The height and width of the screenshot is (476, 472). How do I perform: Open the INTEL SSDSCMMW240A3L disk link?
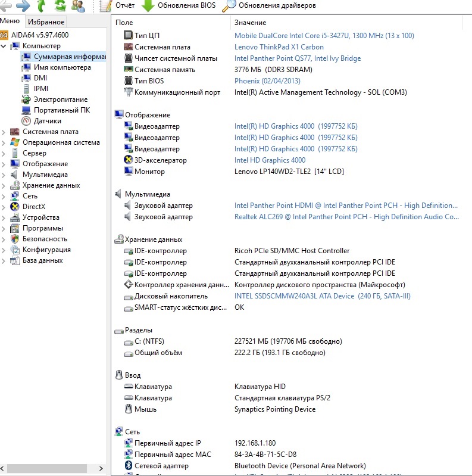[322, 296]
